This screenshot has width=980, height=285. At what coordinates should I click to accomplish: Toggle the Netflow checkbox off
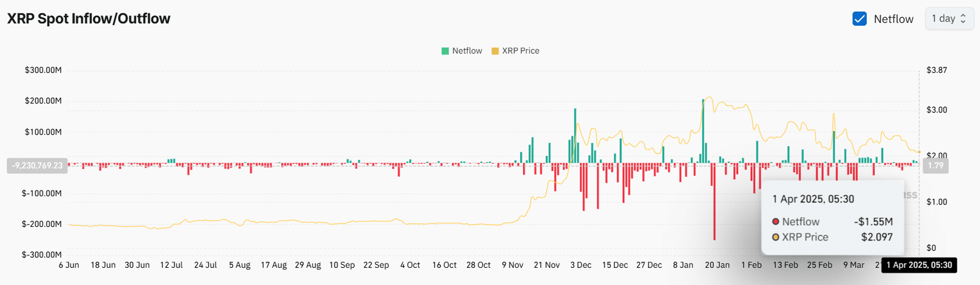859,19
